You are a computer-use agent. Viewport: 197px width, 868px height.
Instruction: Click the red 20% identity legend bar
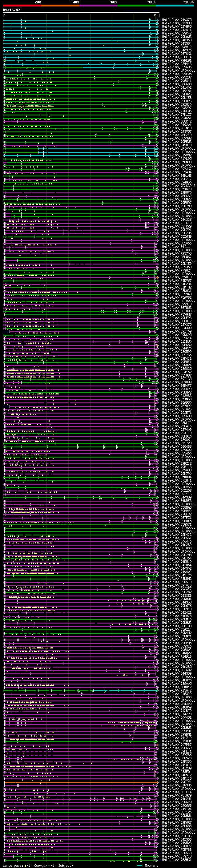click(x=22, y=6)
